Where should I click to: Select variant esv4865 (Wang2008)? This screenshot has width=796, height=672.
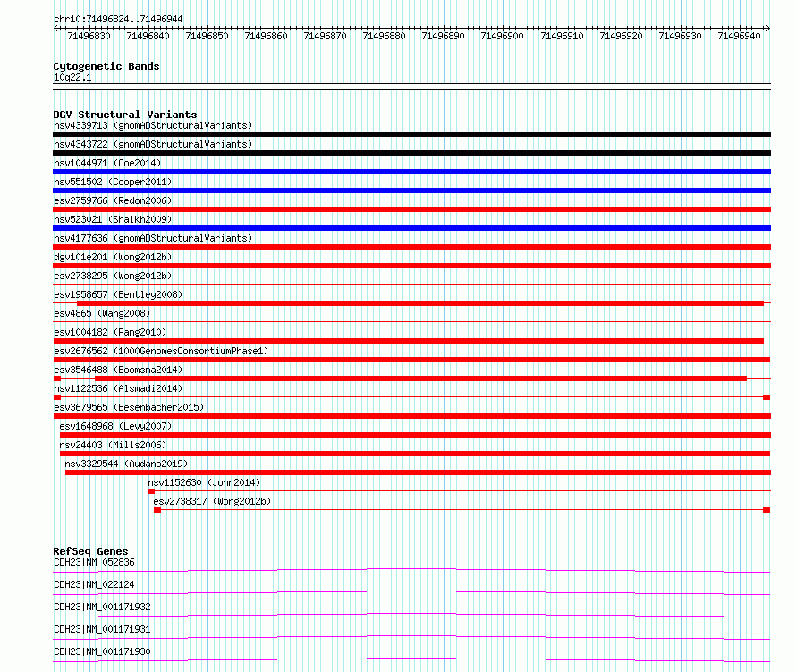point(102,313)
